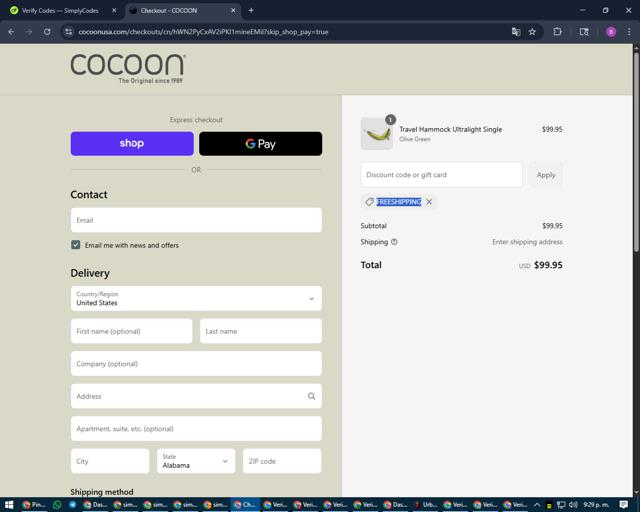This screenshot has width=640, height=512.
Task: Click the address search magnifier icon
Action: (311, 396)
